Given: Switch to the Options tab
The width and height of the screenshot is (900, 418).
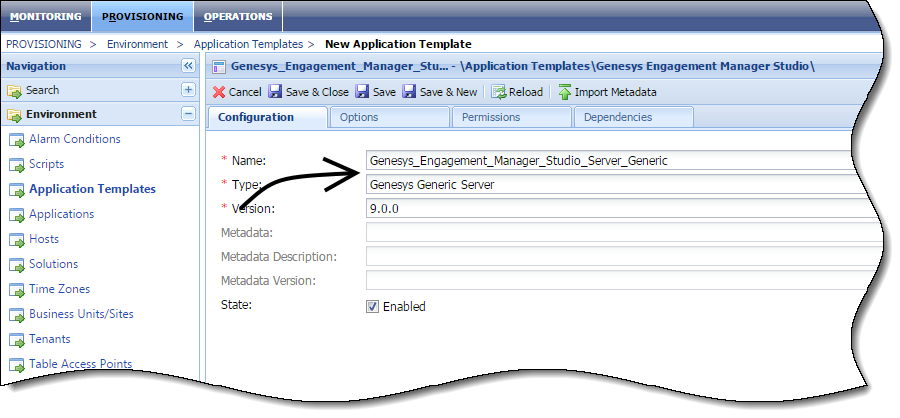Looking at the screenshot, I should (358, 117).
